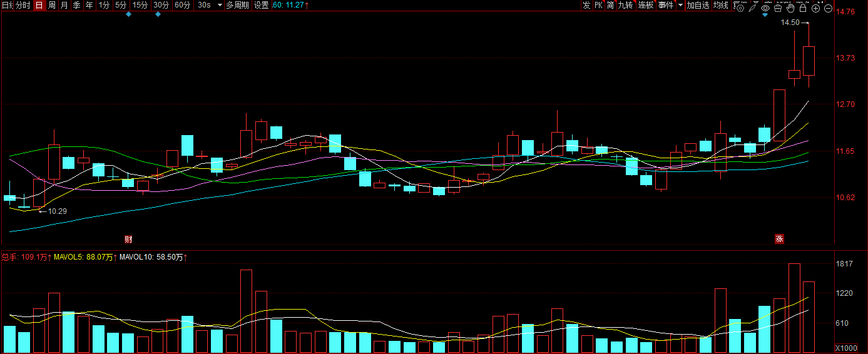
Task: Click the 总手: 109.1万 volume readout
Action: point(26,257)
